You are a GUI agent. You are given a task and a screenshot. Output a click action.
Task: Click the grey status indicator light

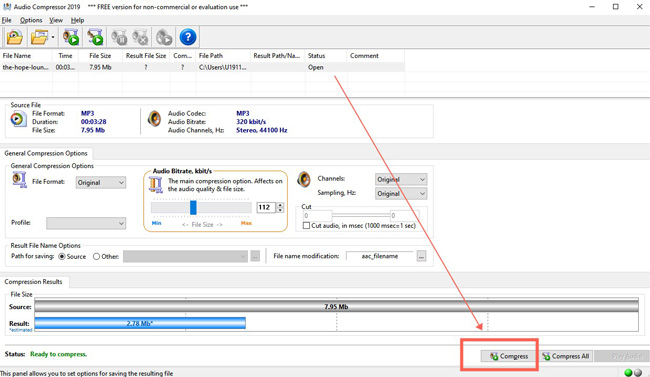point(638,372)
